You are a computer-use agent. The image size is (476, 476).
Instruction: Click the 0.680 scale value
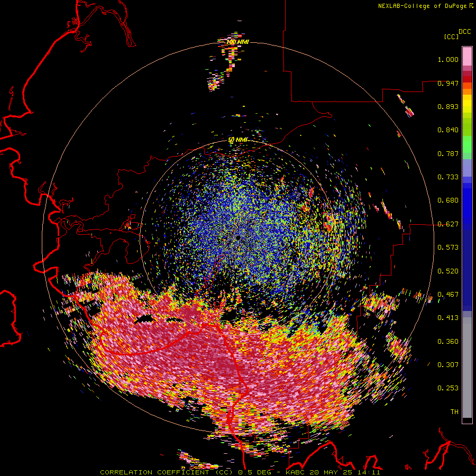coord(448,200)
